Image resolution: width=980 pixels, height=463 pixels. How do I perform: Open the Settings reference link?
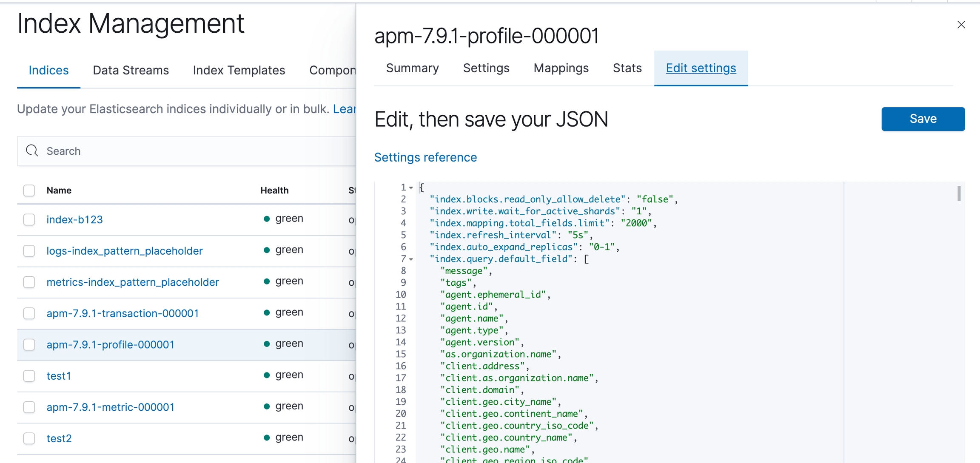[425, 157]
